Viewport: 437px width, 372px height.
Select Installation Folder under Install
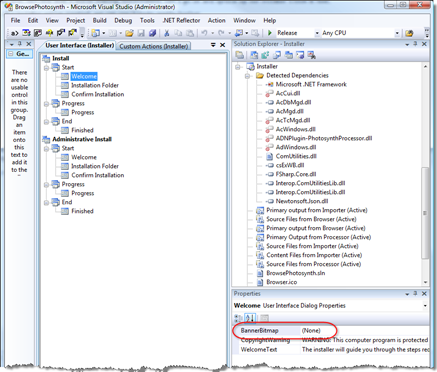click(x=95, y=85)
